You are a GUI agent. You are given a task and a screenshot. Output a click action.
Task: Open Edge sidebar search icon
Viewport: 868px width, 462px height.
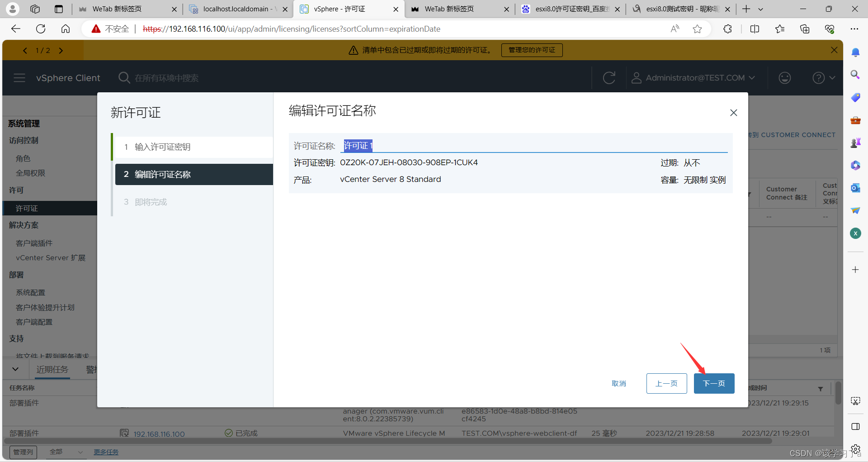[x=855, y=75]
